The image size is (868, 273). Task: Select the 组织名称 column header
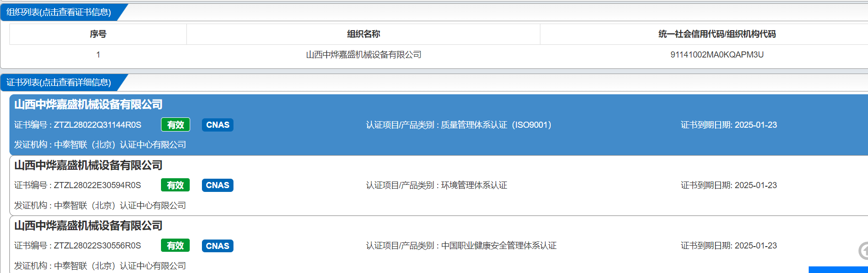[x=363, y=34]
